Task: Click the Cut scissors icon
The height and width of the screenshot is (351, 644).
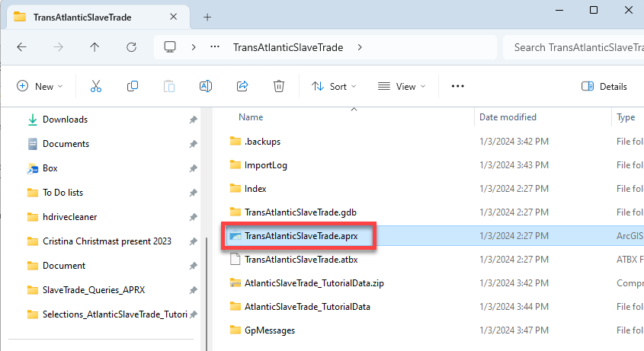Action: 96,86
